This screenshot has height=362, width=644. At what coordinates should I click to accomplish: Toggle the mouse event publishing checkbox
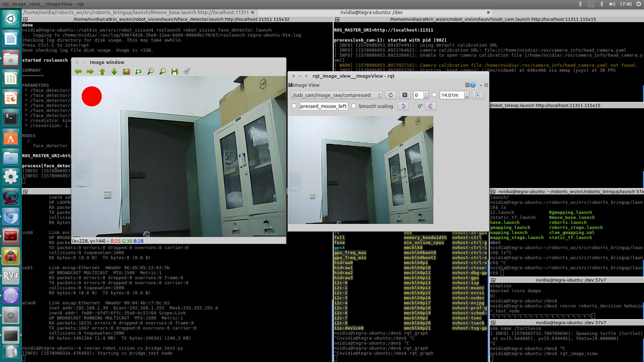coord(294,106)
